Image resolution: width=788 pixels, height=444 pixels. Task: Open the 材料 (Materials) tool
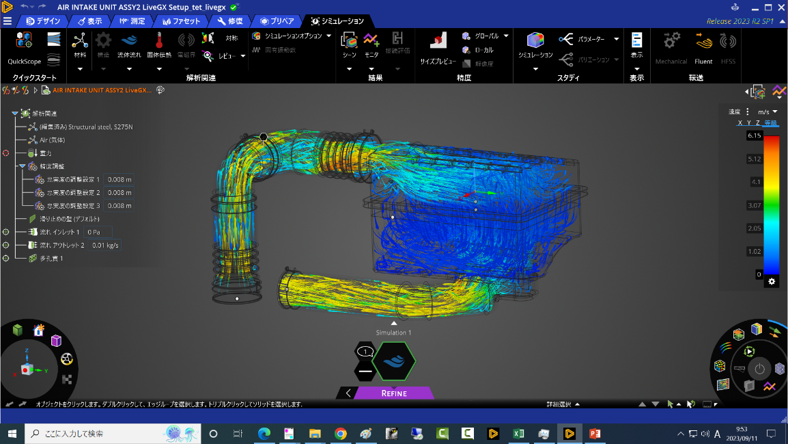(x=80, y=45)
